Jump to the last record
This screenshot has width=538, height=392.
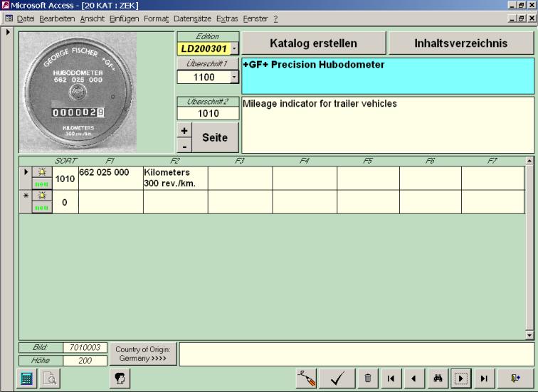point(484,379)
